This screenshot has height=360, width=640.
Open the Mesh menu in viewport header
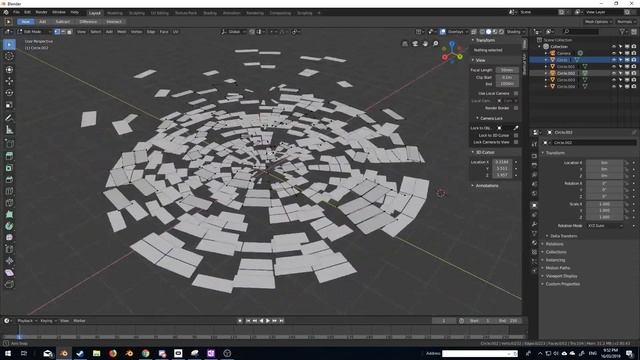[122, 31]
